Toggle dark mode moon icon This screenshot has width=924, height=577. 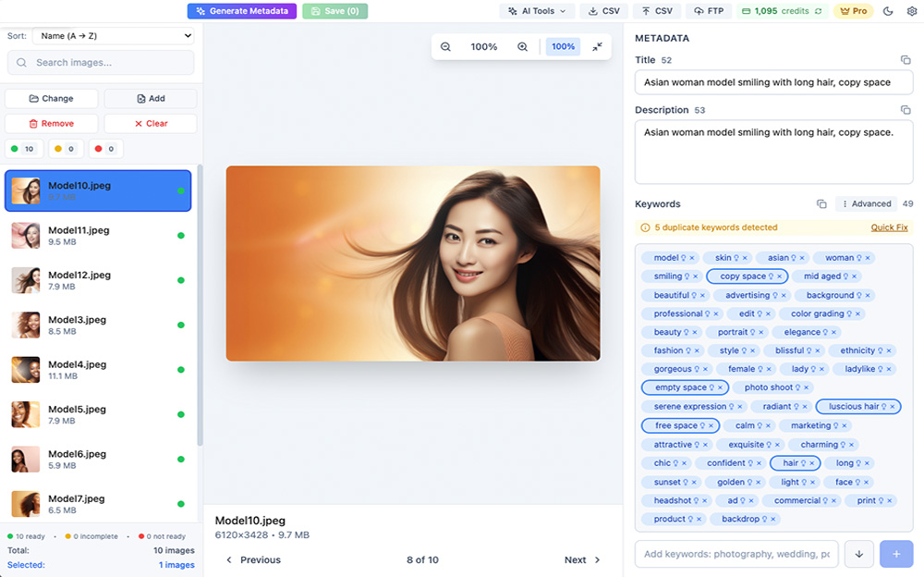pyautogui.click(x=888, y=11)
